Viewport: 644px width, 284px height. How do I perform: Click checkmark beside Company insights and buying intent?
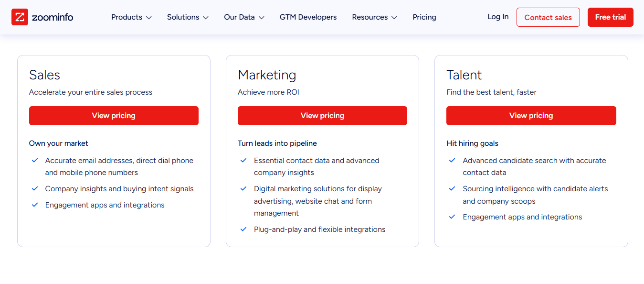pos(35,189)
